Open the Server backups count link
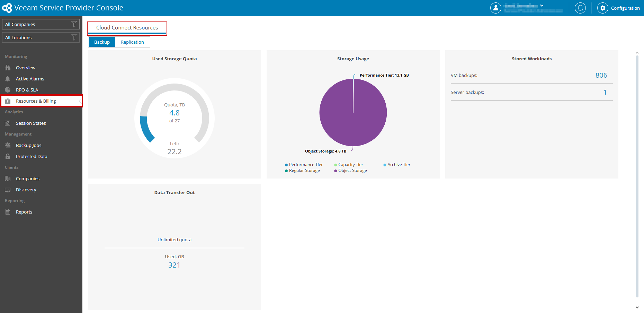Screen dimensions: 644x313 [x=605, y=92]
